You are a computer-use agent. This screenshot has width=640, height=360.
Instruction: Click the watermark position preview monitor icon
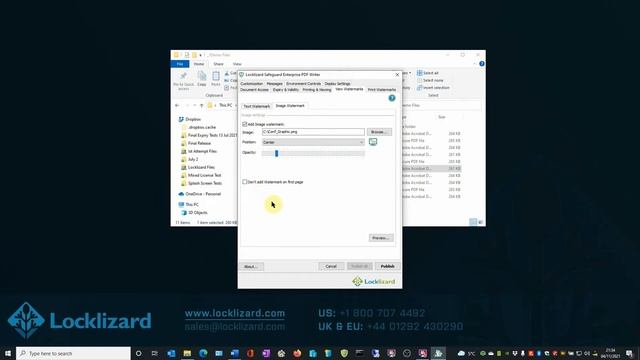coord(373,142)
